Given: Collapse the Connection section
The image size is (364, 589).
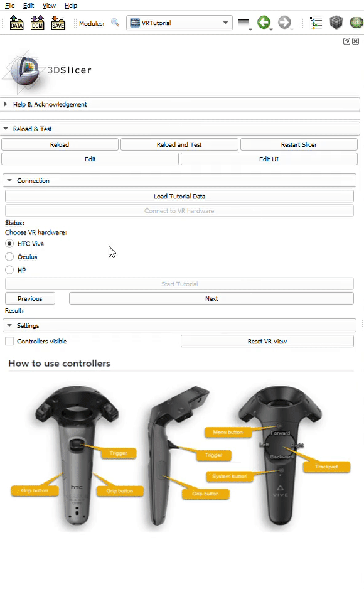Looking at the screenshot, I should coord(179,180).
